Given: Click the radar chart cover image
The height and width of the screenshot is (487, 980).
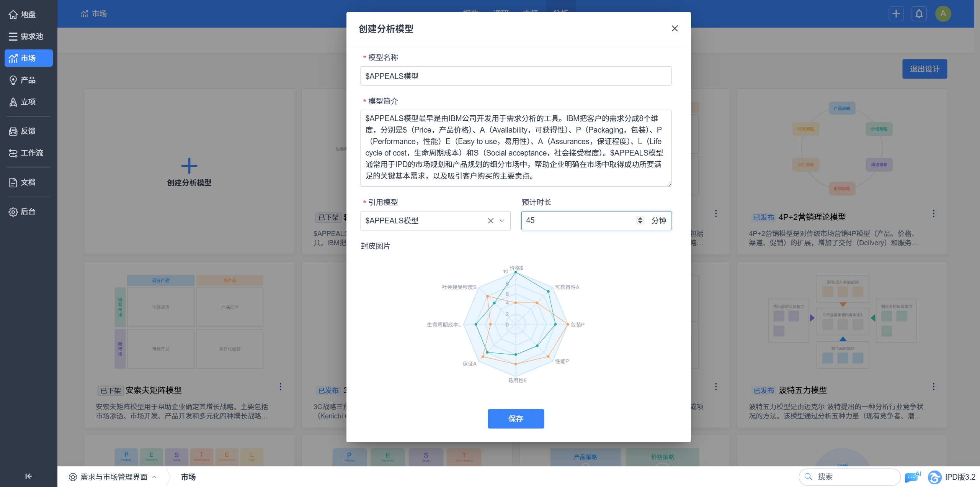Looking at the screenshot, I should click(x=515, y=324).
